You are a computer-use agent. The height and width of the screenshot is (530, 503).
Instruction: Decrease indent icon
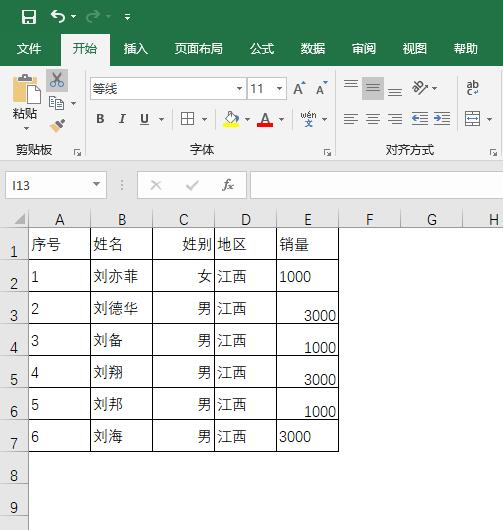tap(420, 119)
